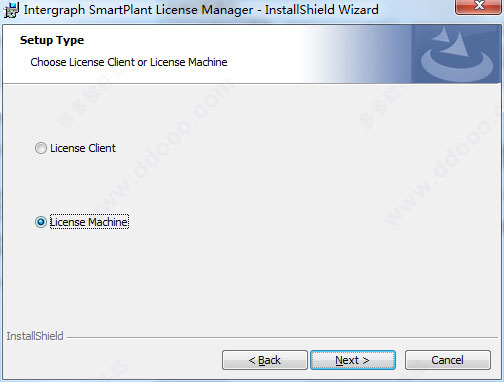
Task: Click the "InstallShield Wizard" part of the title
Action: point(322,10)
